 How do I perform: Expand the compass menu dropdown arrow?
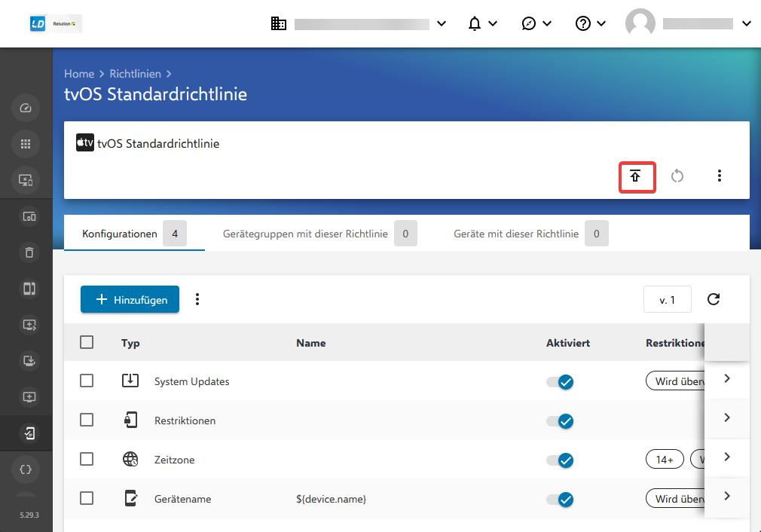547,23
